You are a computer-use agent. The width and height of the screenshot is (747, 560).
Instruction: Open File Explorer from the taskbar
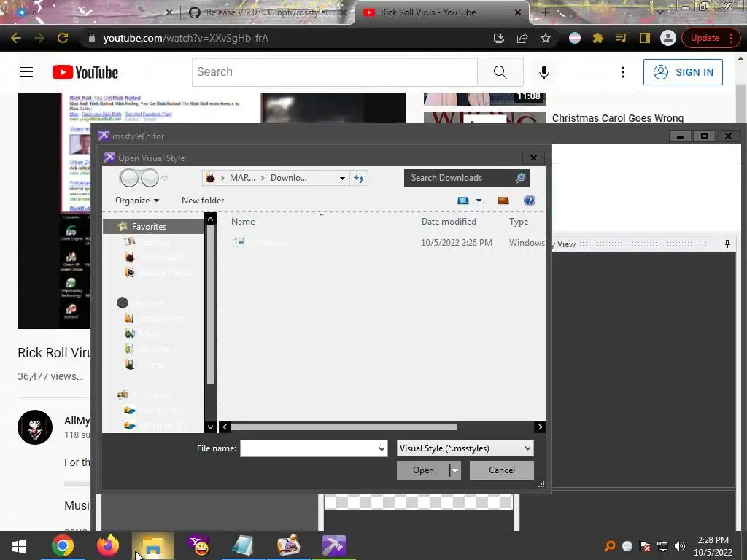click(153, 545)
